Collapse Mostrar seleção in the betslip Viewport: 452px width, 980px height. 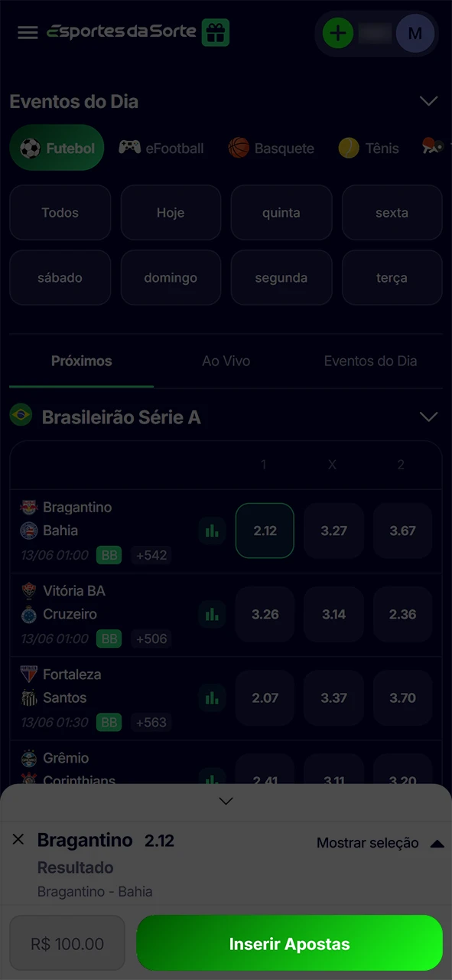point(437,843)
